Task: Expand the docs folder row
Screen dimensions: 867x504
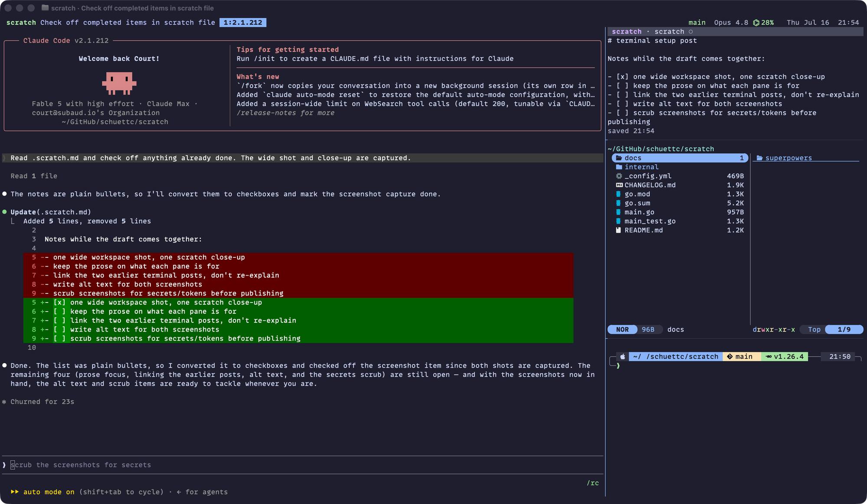Action: click(x=680, y=158)
